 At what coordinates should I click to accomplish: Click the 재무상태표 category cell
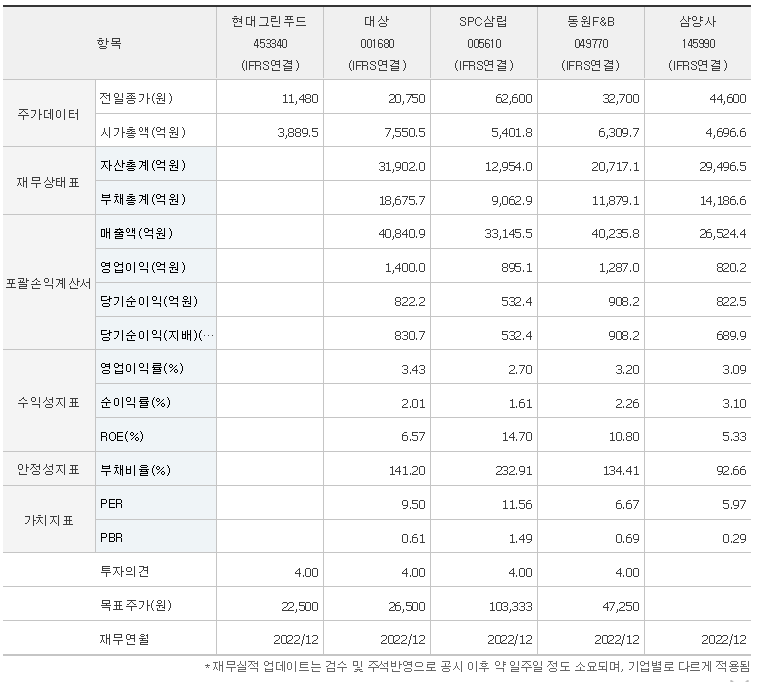(48, 182)
